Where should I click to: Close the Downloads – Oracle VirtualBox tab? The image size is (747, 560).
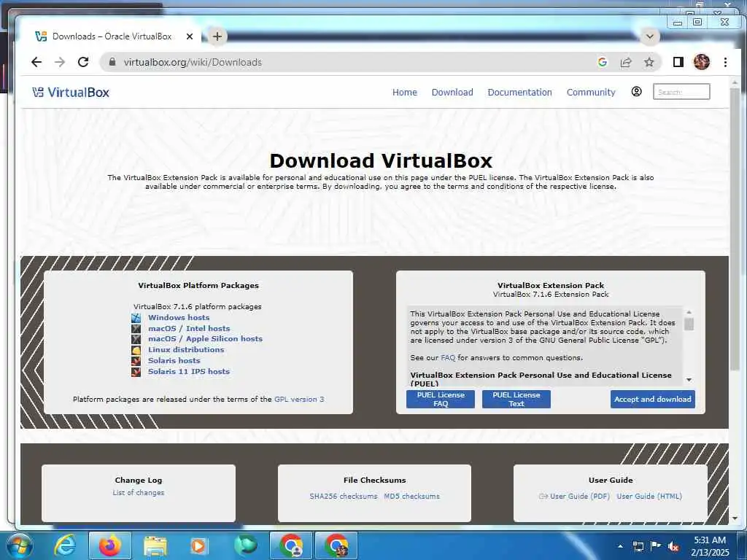pyautogui.click(x=190, y=36)
